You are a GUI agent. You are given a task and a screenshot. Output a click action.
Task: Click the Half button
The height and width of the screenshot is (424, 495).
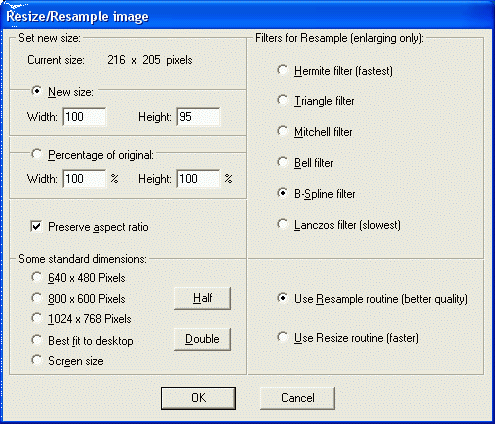tap(202, 298)
